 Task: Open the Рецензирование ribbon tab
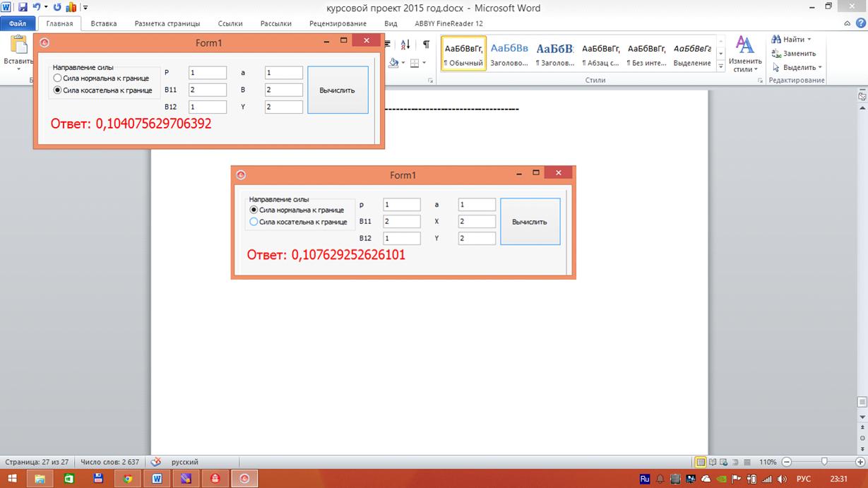pos(338,23)
